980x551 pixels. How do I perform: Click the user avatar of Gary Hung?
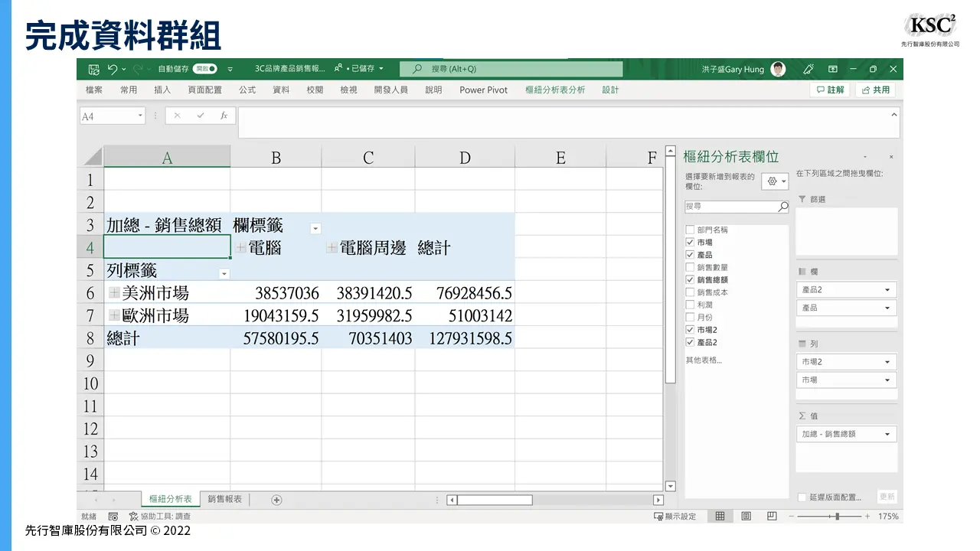[x=778, y=69]
